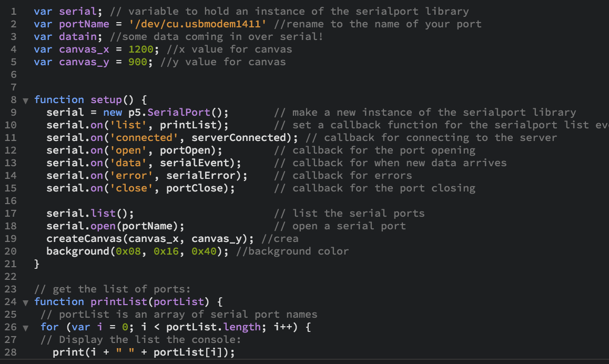Click the serverConnected callback name

pyautogui.click(x=238, y=137)
